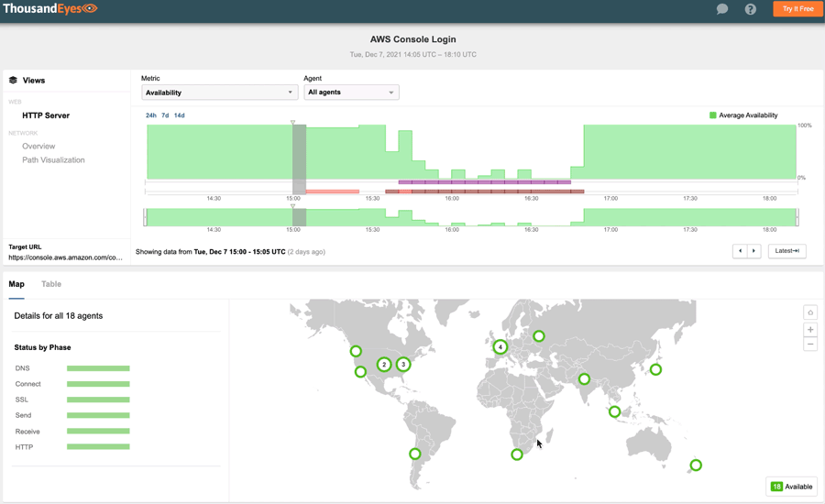Switch to the Table tab
This screenshot has width=825, height=504.
click(x=51, y=284)
